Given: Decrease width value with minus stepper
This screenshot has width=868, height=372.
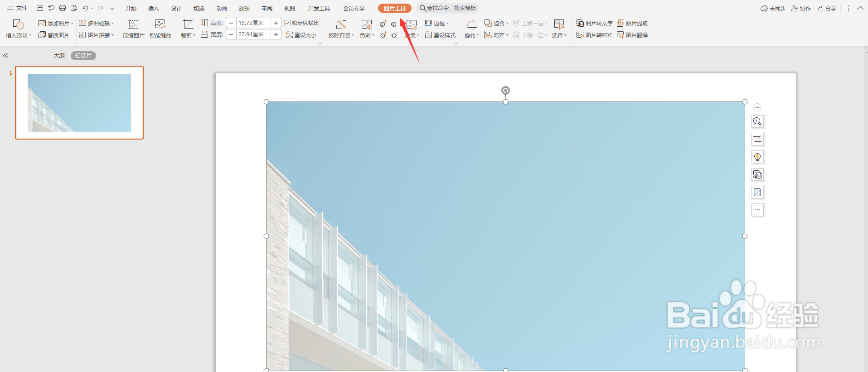Looking at the screenshot, I should coord(231,34).
